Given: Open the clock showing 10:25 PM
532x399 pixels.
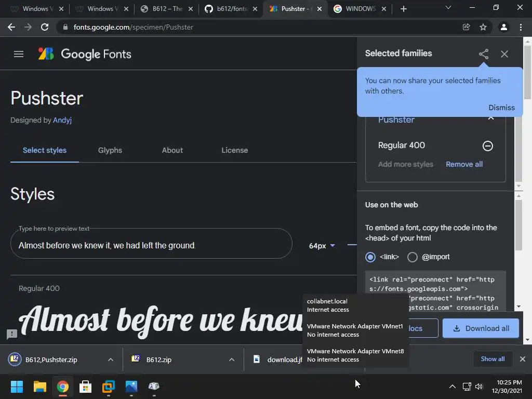Looking at the screenshot, I should tap(507, 387).
